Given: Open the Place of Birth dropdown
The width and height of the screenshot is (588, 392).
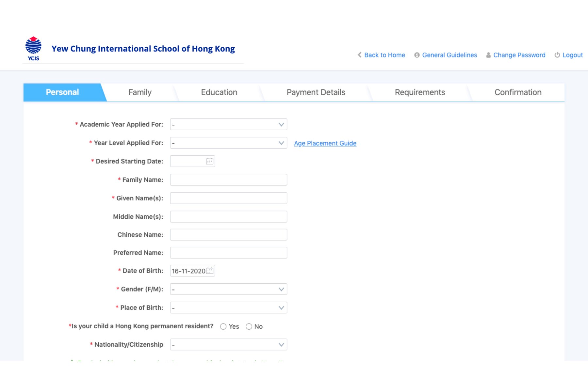Looking at the screenshot, I should pyautogui.click(x=228, y=308).
